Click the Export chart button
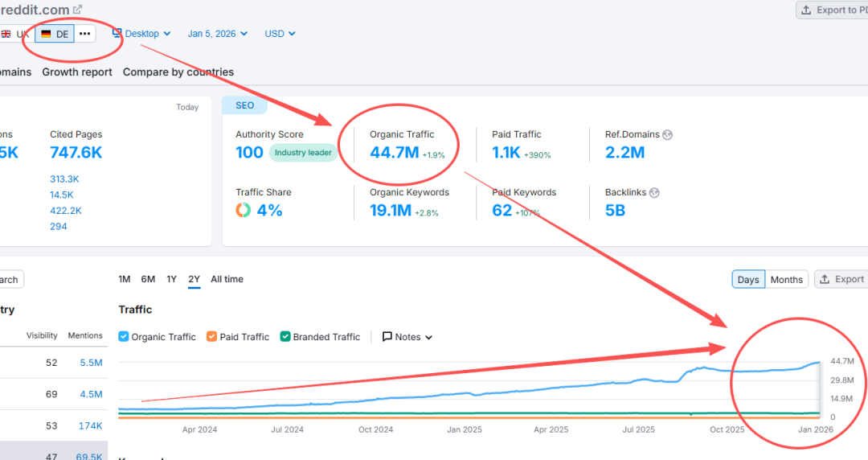Screen dimensions: 868x460 pyautogui.click(x=841, y=279)
